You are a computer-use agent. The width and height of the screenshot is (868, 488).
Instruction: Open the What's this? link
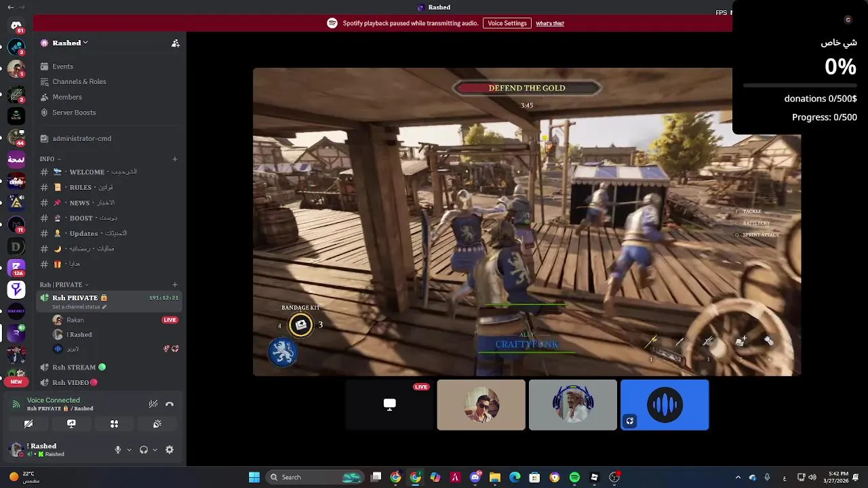click(550, 23)
